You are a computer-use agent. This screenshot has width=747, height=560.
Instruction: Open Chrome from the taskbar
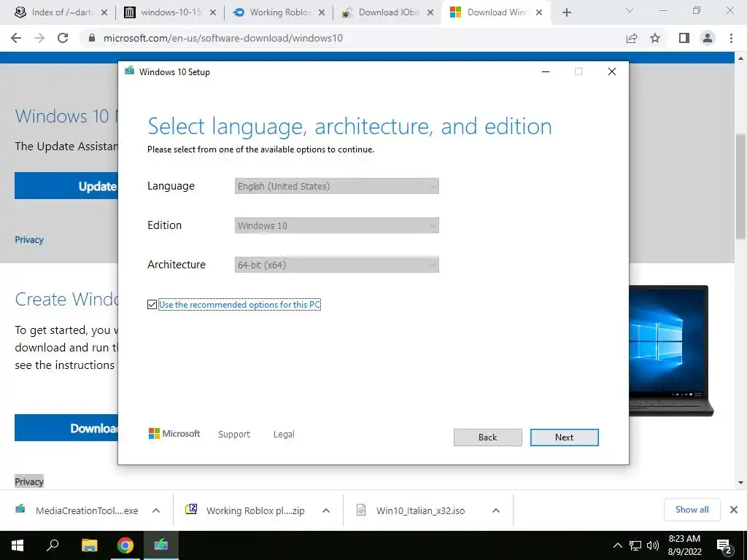(125, 545)
